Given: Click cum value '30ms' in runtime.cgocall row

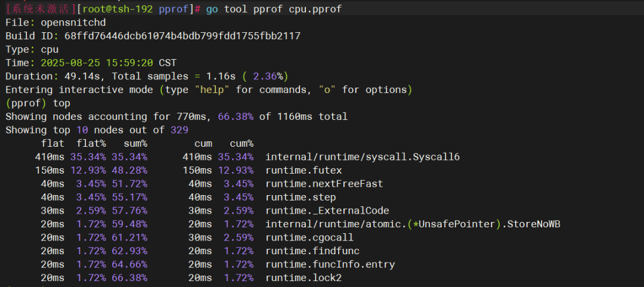Looking at the screenshot, I should tap(200, 237).
